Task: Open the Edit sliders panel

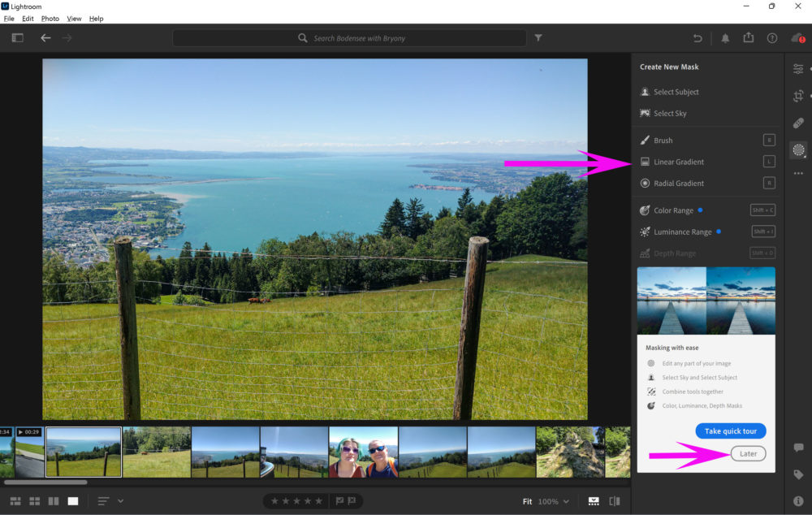Action: (798, 69)
